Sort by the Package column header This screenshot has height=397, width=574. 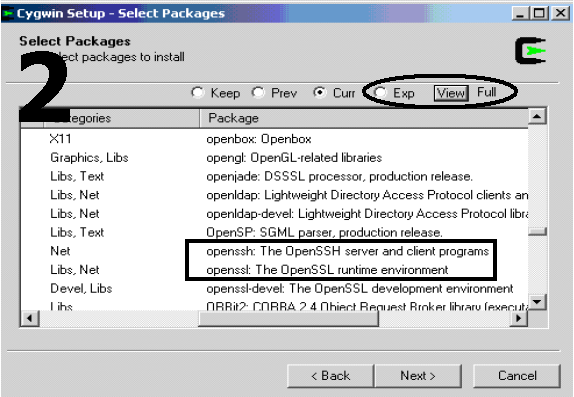pyautogui.click(x=364, y=118)
